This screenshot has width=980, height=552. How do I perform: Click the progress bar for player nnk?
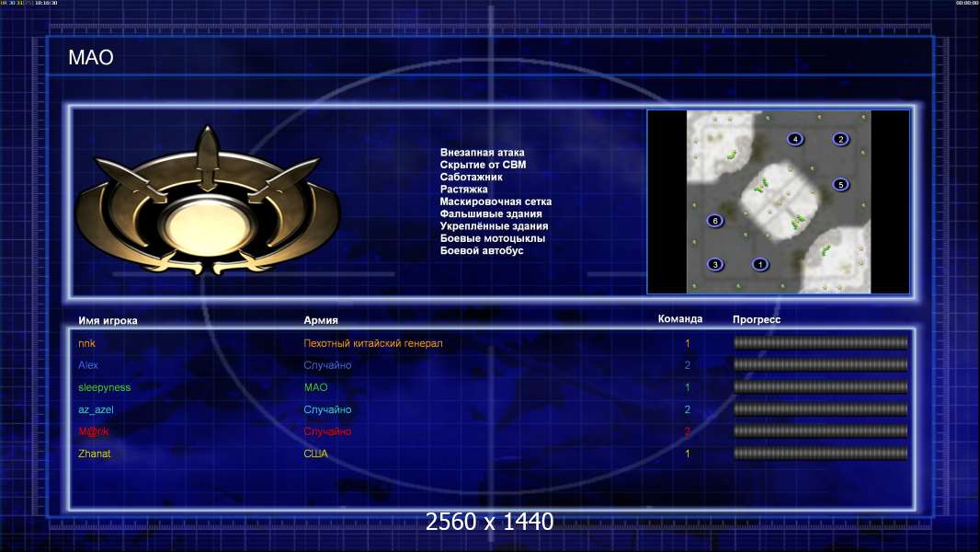820,342
